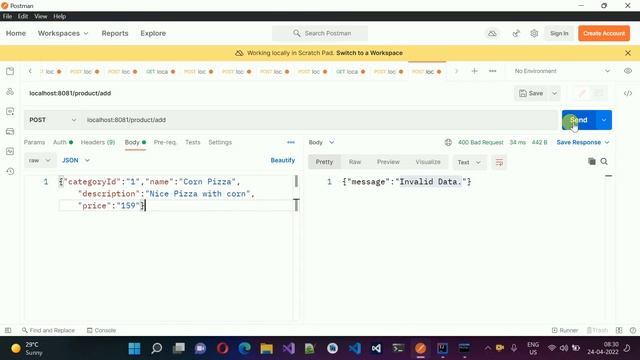Open the Edit menu
This screenshot has width=640, height=360.
point(23,16)
